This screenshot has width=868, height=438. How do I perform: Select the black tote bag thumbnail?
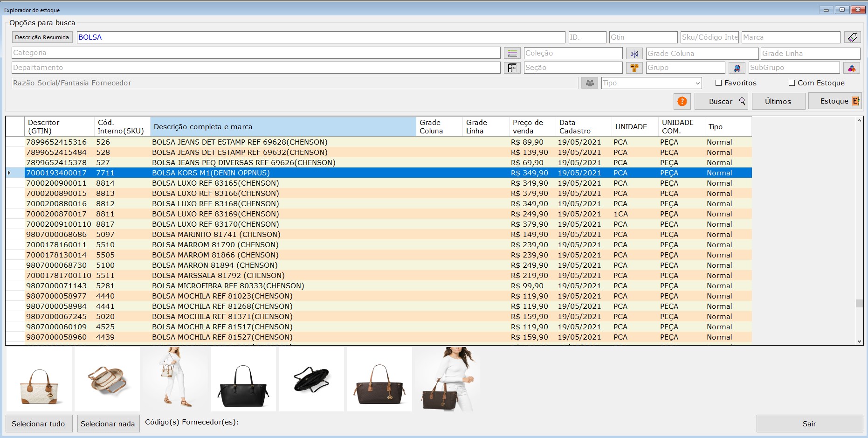tap(243, 379)
